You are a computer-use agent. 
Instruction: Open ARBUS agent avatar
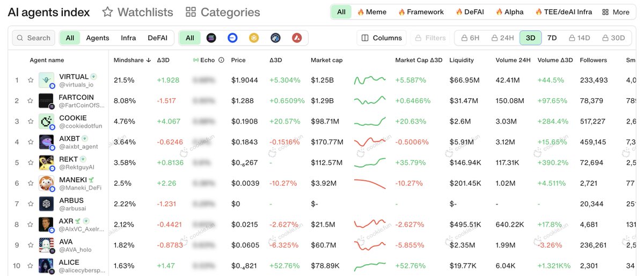tap(46, 204)
